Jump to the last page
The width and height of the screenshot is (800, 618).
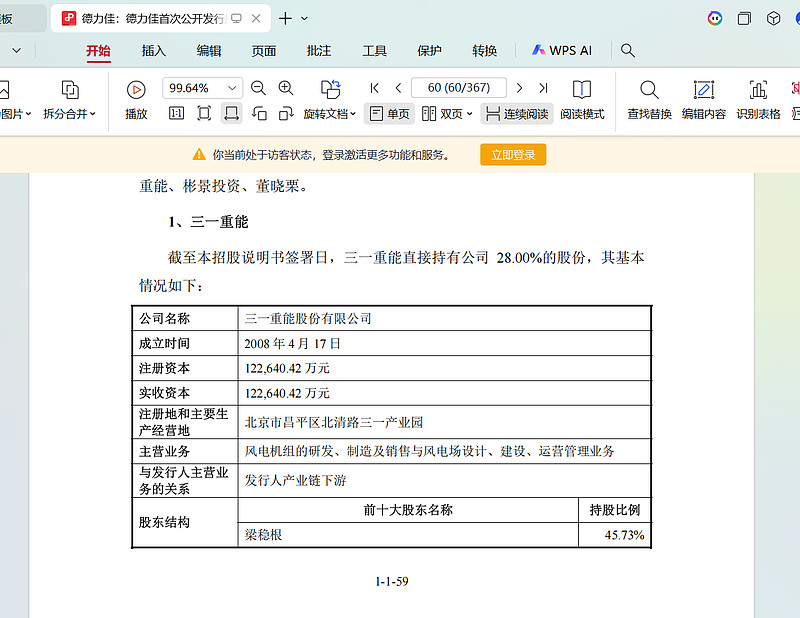[x=543, y=88]
